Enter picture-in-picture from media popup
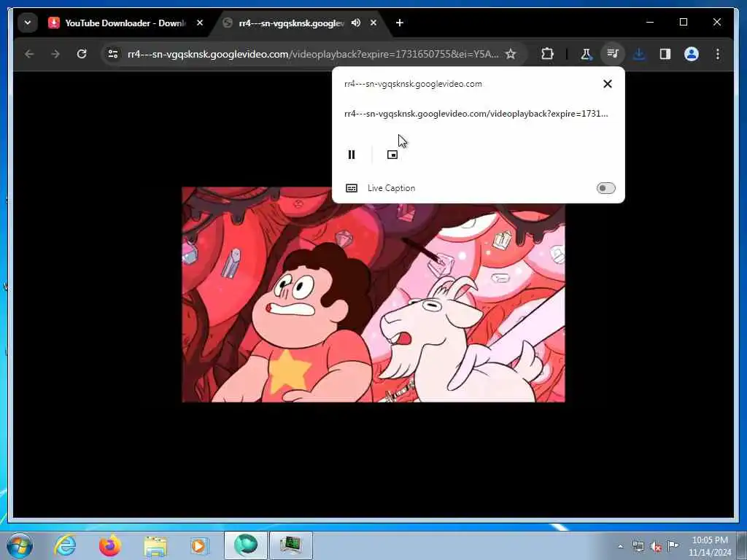747x560 pixels. [x=392, y=155]
